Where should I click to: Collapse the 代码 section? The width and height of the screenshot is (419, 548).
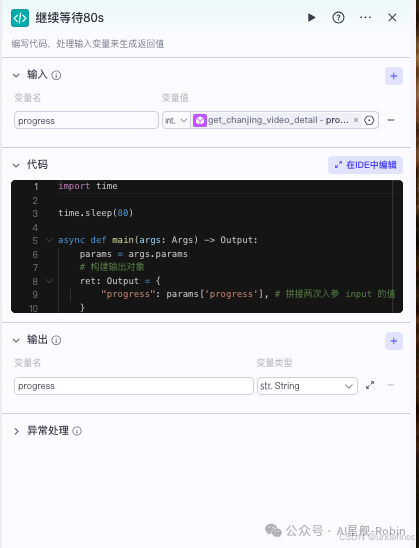pos(16,165)
